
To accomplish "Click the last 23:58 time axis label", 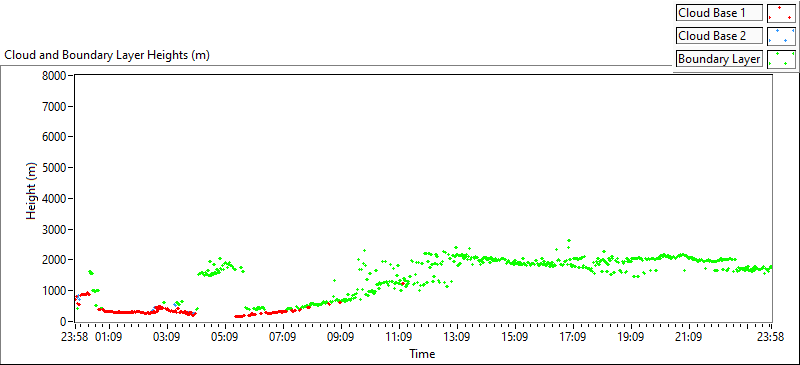I will coord(771,336).
